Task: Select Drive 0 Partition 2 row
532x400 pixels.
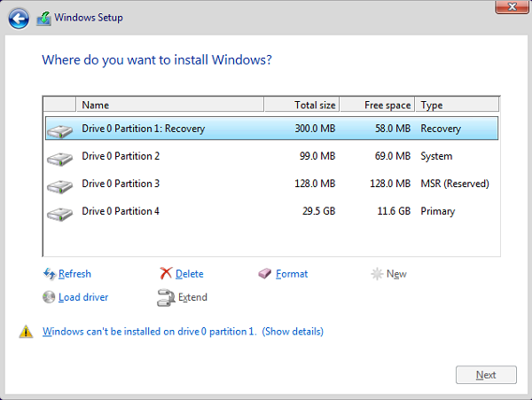Action: (x=272, y=156)
